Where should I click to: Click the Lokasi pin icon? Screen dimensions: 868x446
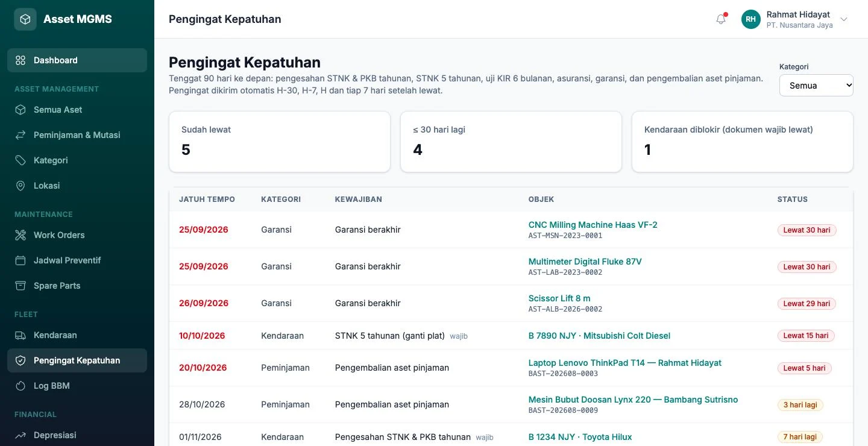(20, 186)
